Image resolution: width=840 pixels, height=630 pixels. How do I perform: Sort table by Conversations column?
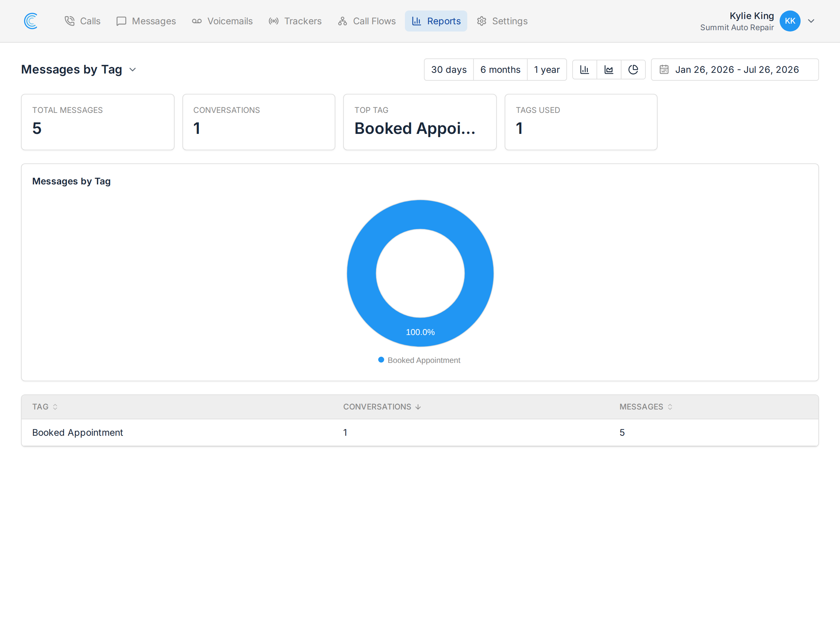coord(382,407)
